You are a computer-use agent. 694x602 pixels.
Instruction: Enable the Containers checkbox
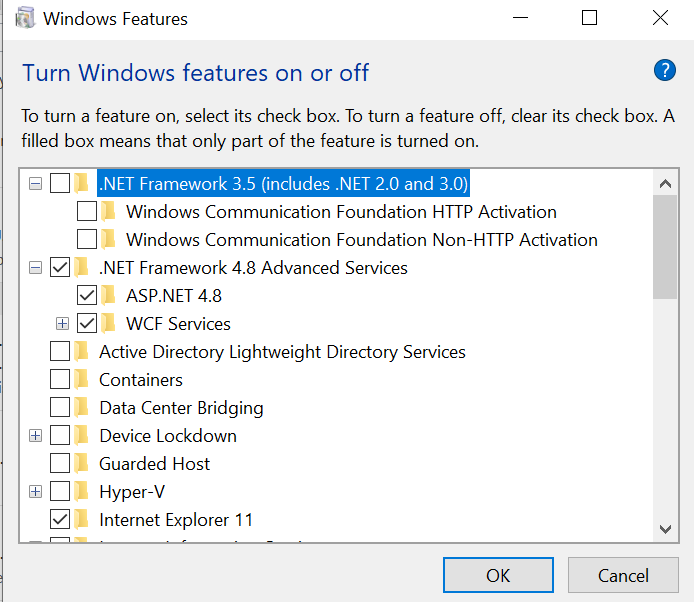[60, 380]
